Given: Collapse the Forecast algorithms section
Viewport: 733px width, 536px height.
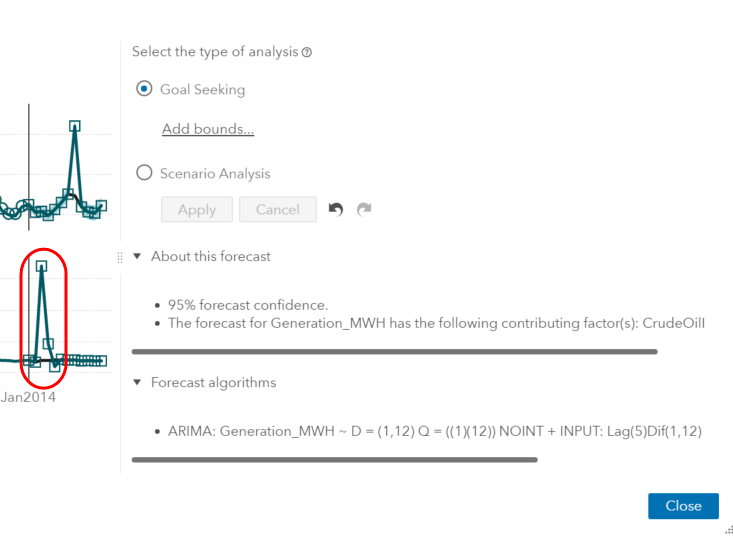Looking at the screenshot, I should (x=138, y=383).
